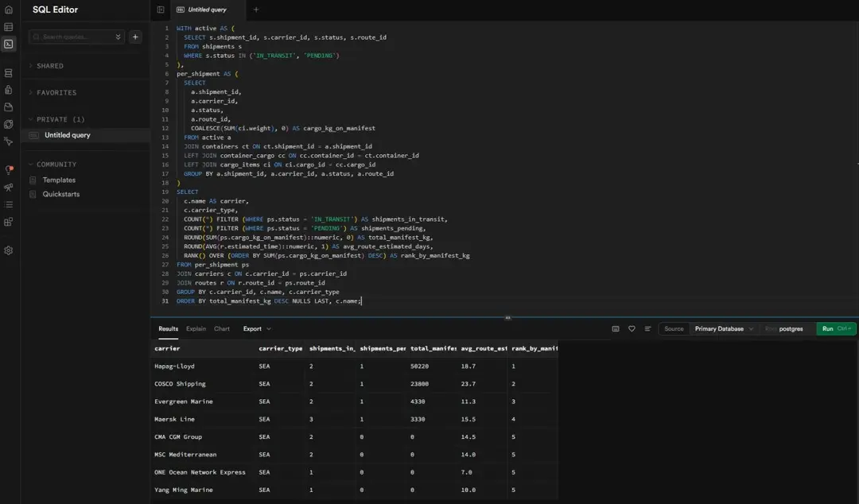Click the results panel divider handle
This screenshot has height=504, width=859.
507,318
